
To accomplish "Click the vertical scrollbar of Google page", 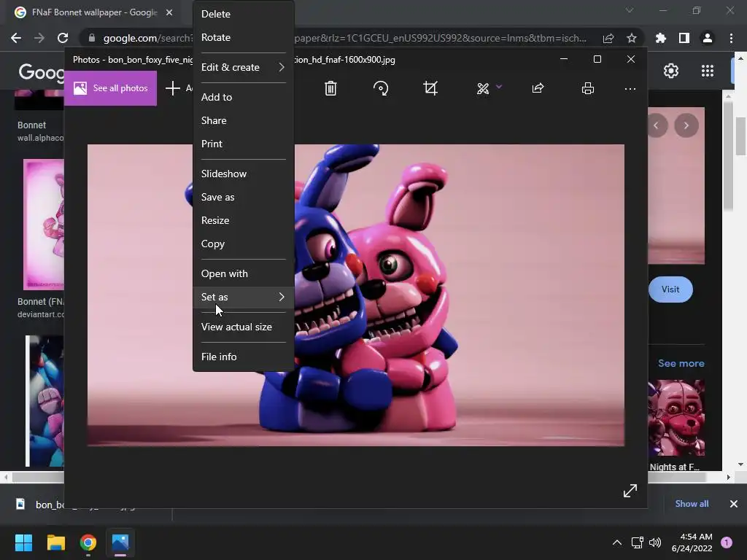I will click(x=740, y=136).
